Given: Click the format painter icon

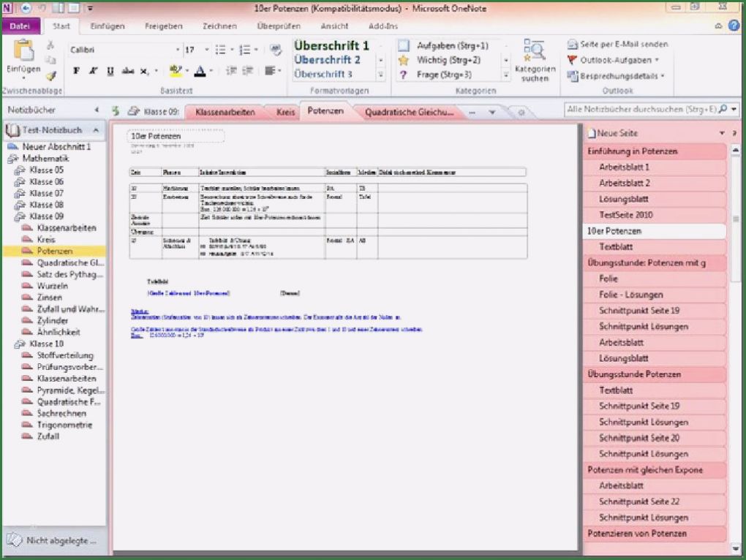Looking at the screenshot, I should 50,75.
